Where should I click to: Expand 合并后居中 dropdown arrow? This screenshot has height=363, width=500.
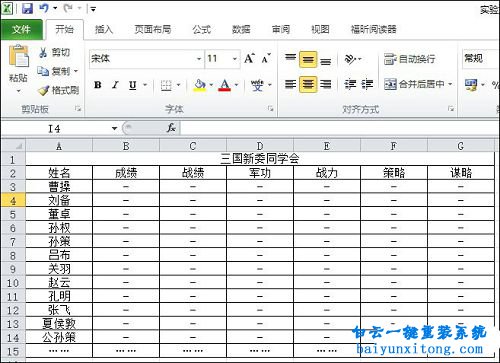(x=450, y=84)
